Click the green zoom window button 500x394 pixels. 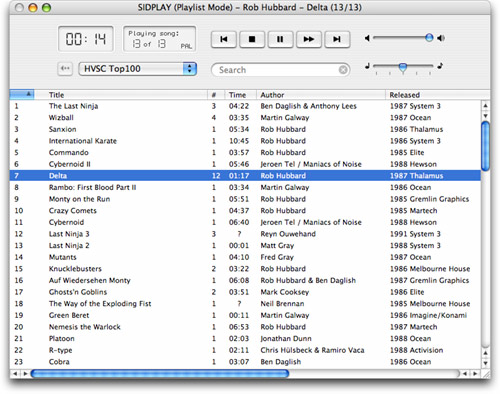tap(46, 7)
